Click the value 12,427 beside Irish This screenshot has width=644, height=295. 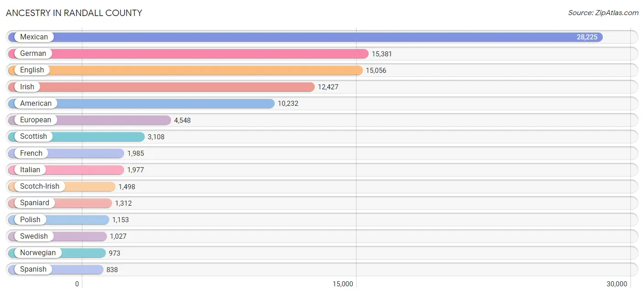coord(328,87)
